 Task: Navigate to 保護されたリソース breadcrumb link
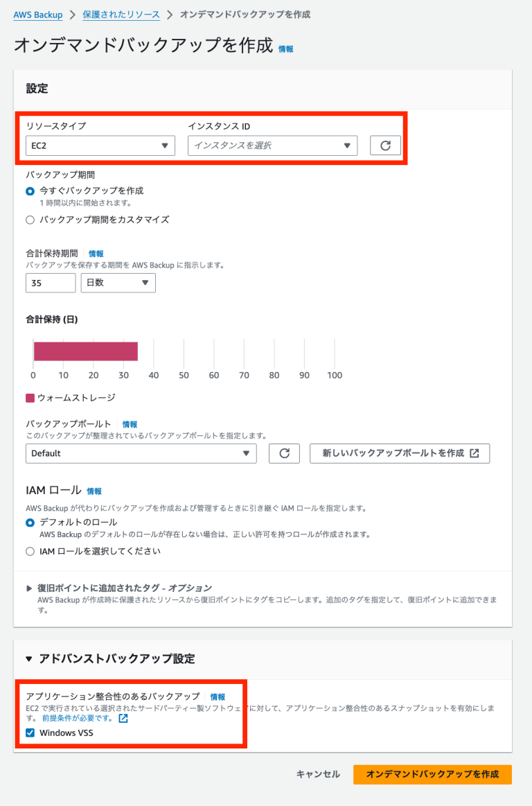[121, 12]
